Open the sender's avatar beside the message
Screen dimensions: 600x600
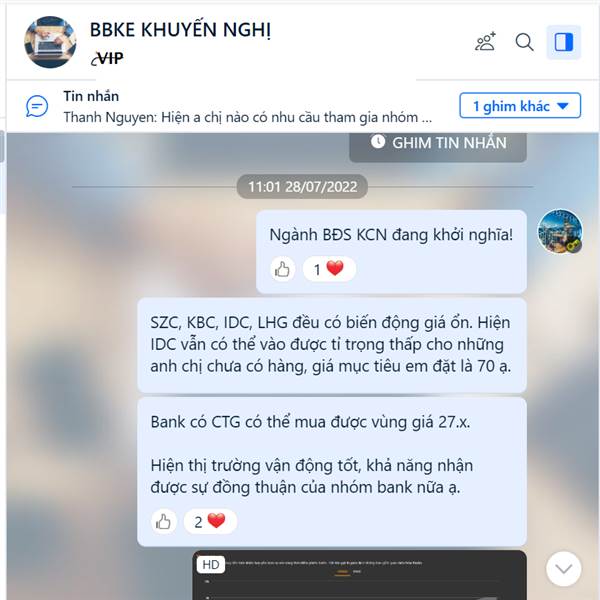pos(560,232)
